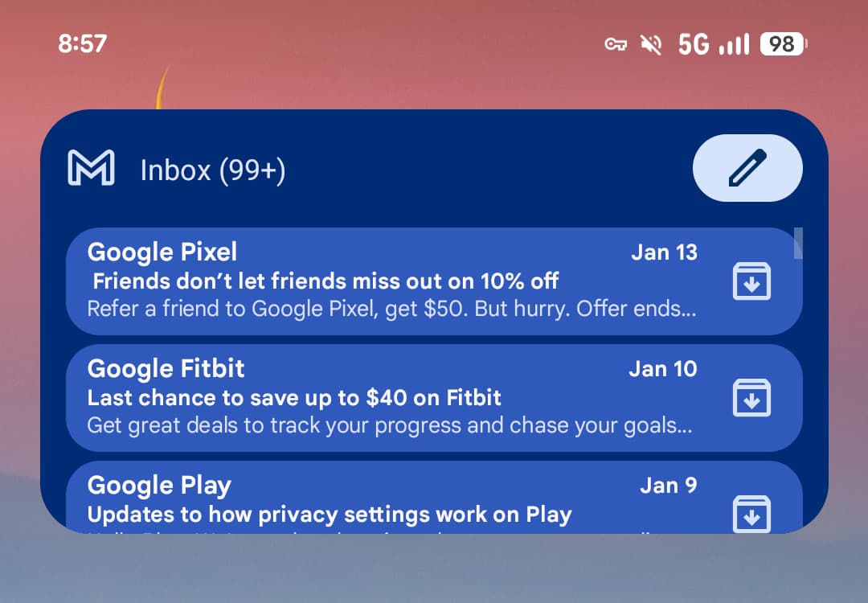
Task: Tap the VPN key status icon
Action: tap(616, 44)
